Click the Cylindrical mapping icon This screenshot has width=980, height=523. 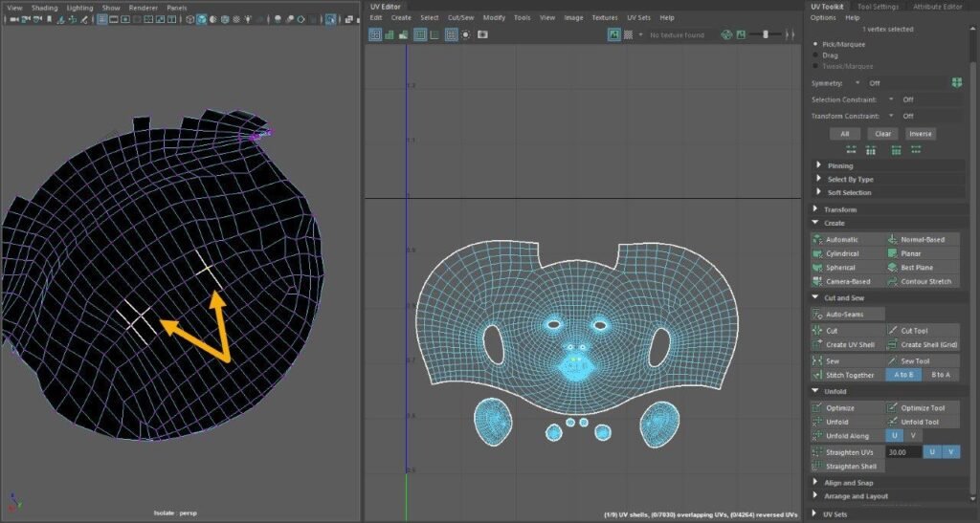[x=817, y=254]
